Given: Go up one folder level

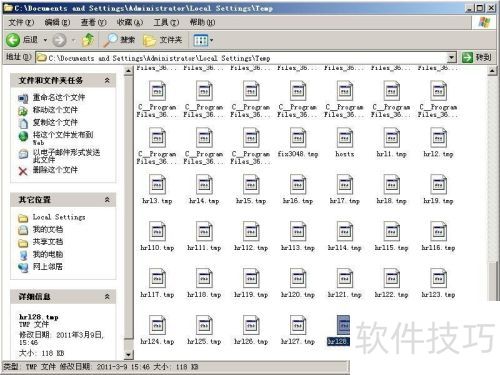Looking at the screenshot, I should (88, 40).
